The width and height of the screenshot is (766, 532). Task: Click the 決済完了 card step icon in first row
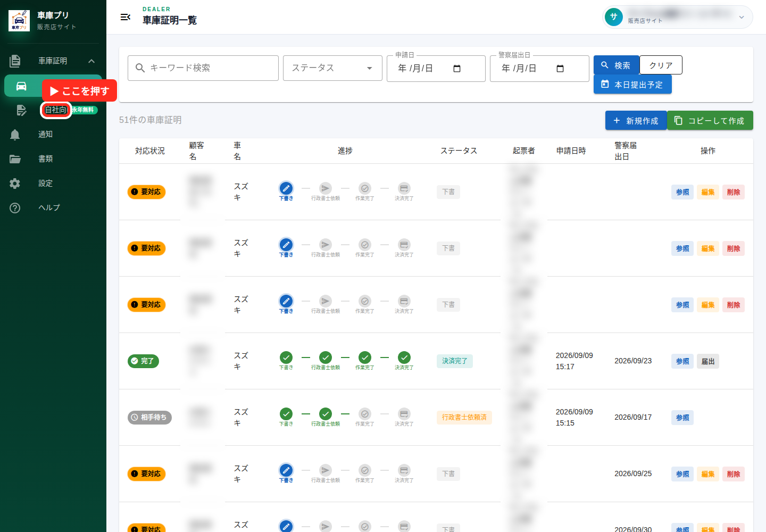point(404,188)
